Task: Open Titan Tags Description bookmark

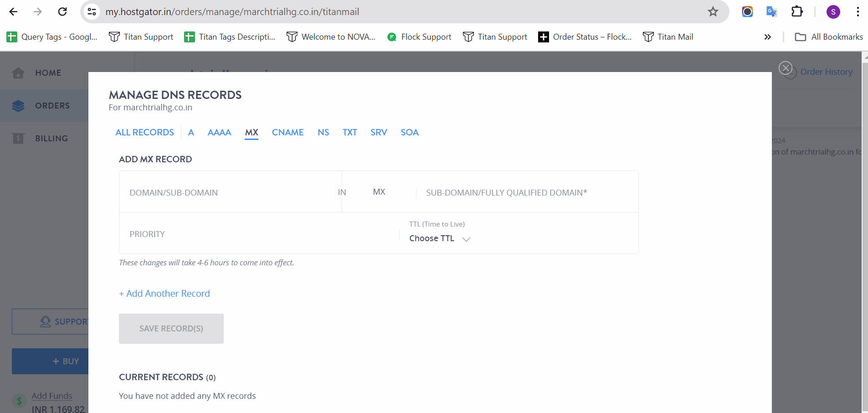Action: pyautogui.click(x=230, y=37)
